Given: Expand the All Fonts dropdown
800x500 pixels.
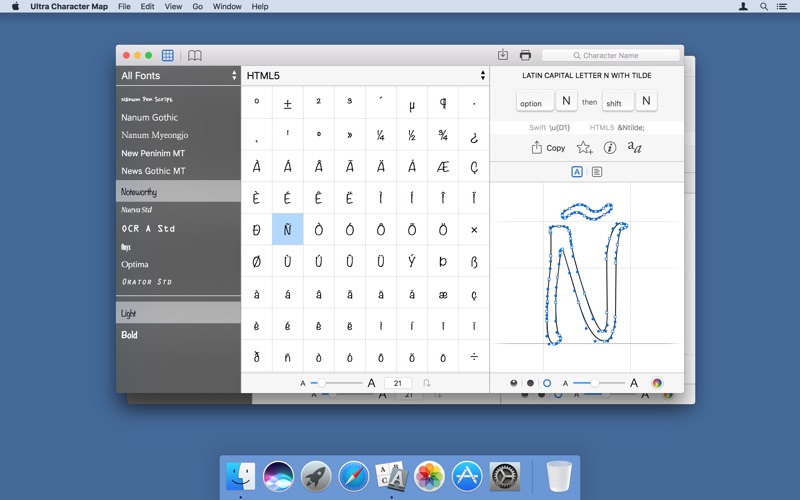Looking at the screenshot, I should pos(178,76).
